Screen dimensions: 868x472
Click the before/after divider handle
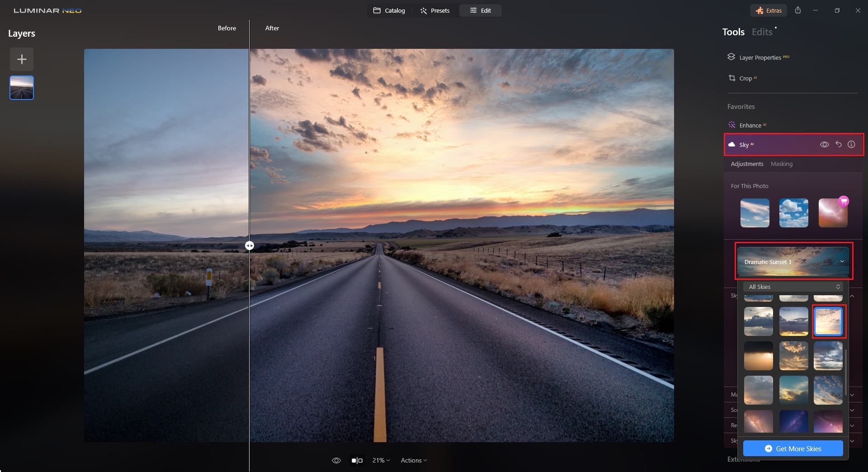click(250, 245)
